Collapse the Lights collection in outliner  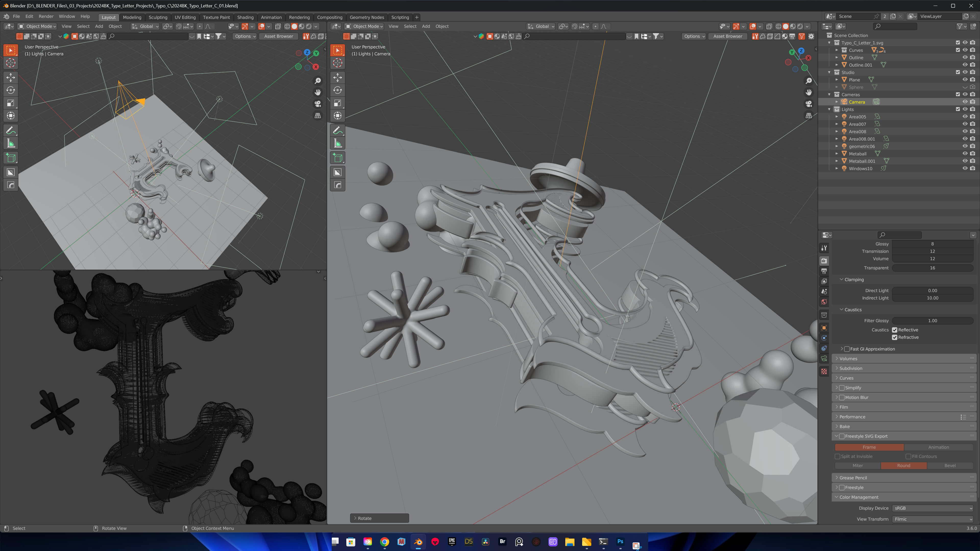click(830, 109)
